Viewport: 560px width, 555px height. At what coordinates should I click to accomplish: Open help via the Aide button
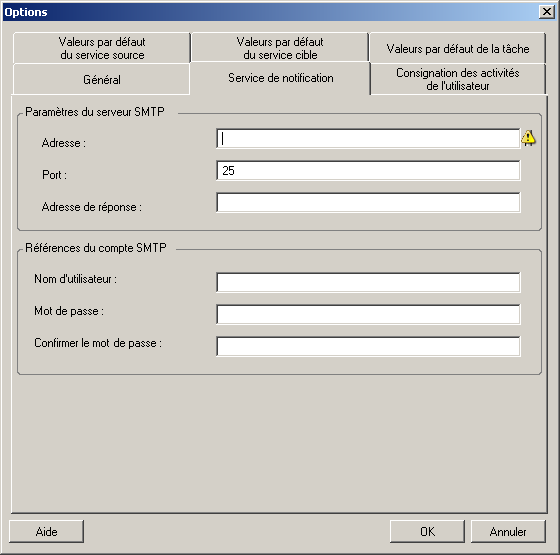46,531
